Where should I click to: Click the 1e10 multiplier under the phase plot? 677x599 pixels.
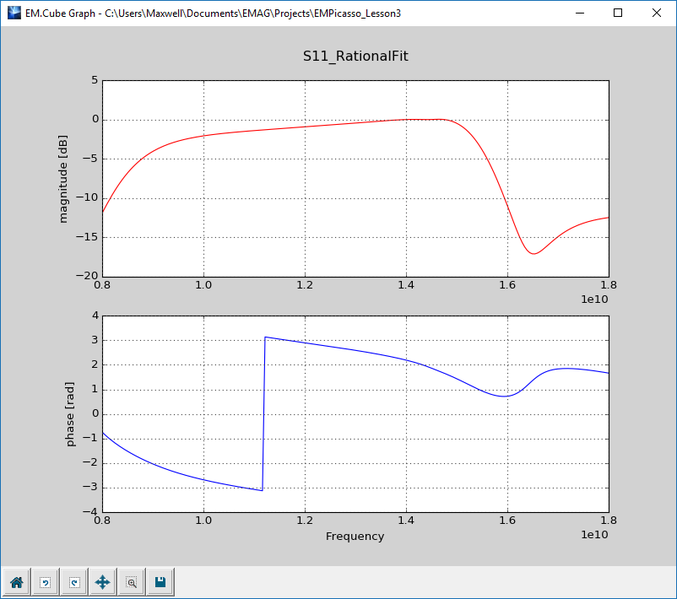[x=595, y=535]
